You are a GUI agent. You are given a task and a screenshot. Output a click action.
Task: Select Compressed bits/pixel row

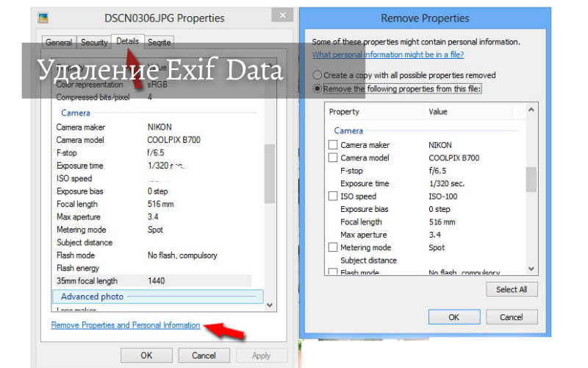[x=153, y=97]
